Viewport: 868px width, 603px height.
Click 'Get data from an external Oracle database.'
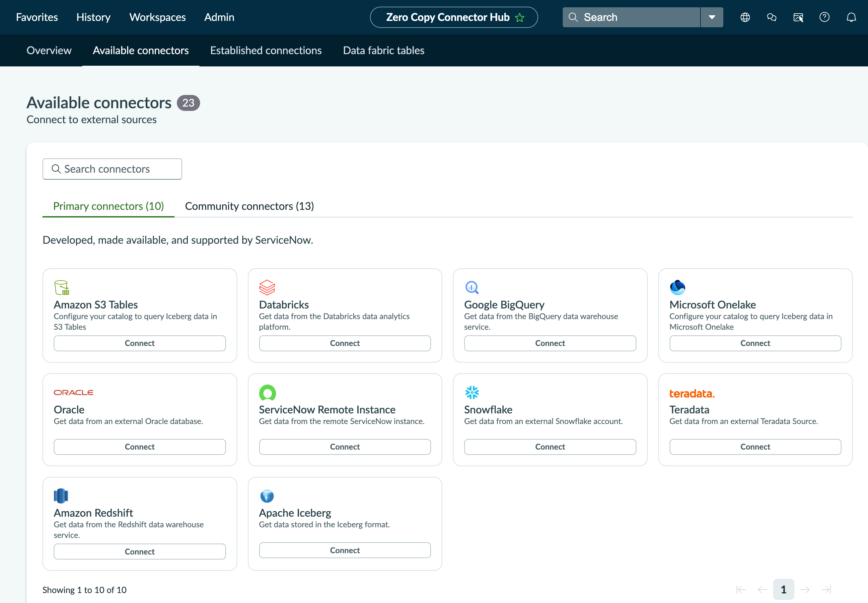coord(128,421)
